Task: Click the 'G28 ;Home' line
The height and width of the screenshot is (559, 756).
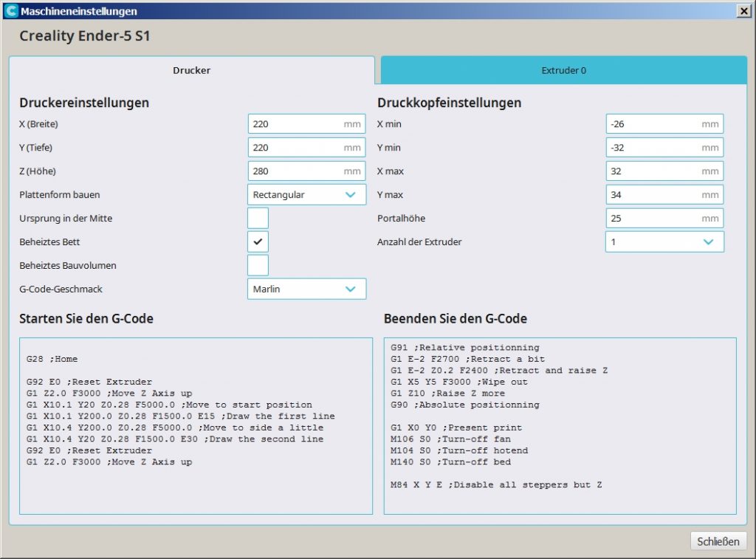Action: 52,359
